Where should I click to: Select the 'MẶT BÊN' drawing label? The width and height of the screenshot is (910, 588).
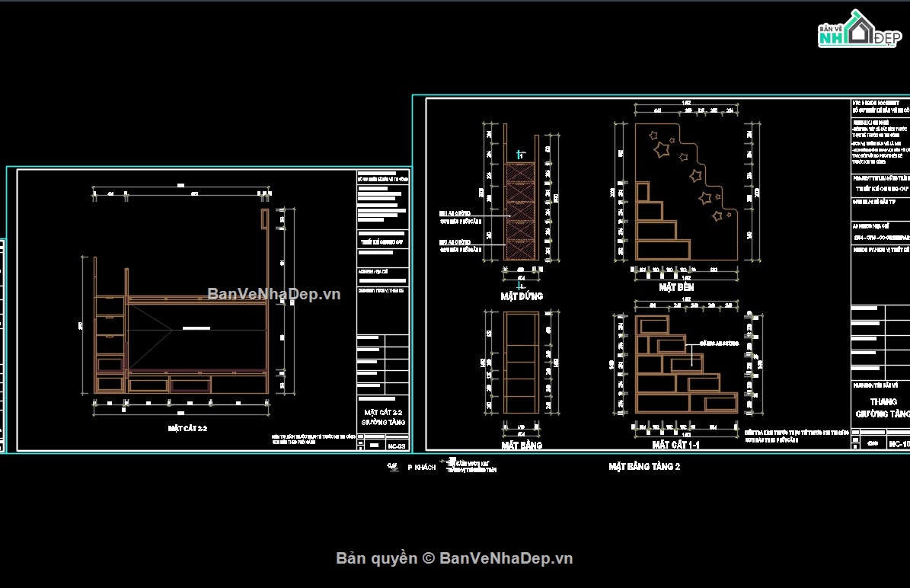[676, 286]
